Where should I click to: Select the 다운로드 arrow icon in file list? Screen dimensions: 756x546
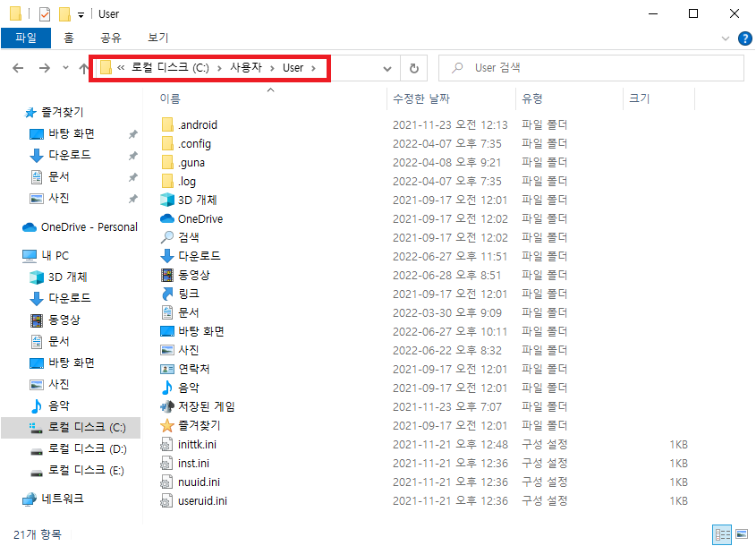tap(167, 256)
